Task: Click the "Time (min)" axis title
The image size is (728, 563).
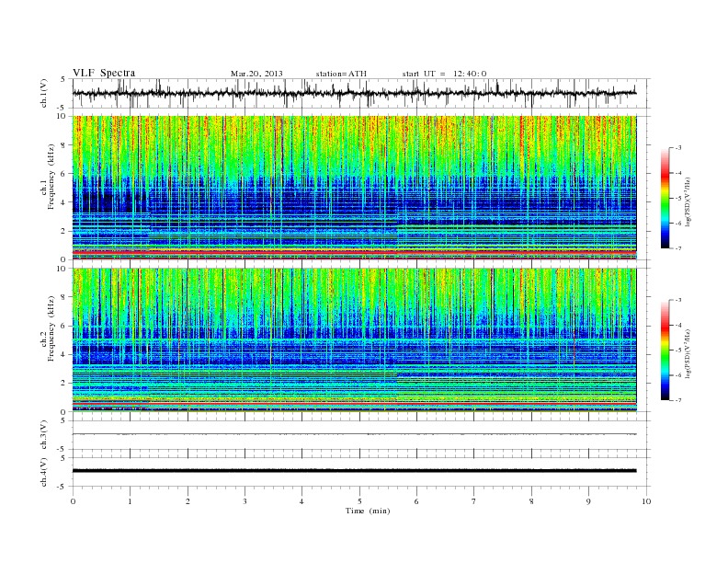Action: click(x=368, y=511)
